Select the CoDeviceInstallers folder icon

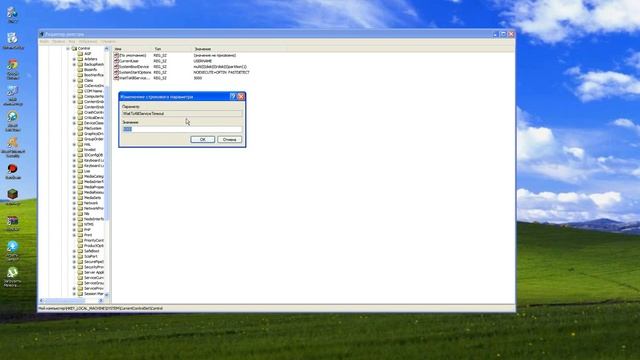point(80,86)
